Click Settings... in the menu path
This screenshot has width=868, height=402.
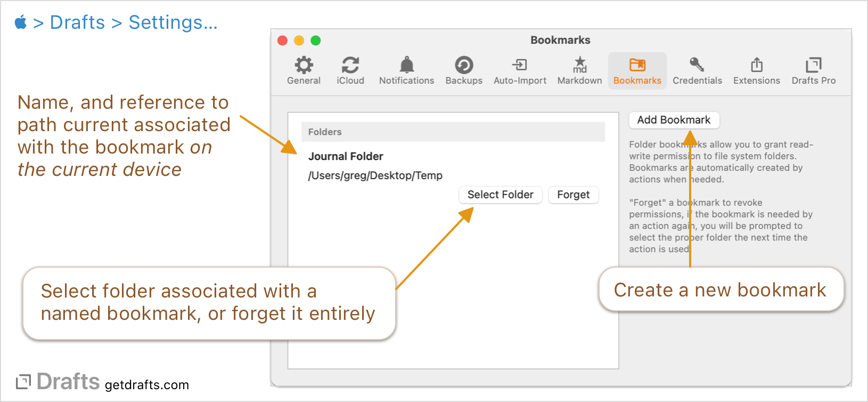(x=173, y=22)
